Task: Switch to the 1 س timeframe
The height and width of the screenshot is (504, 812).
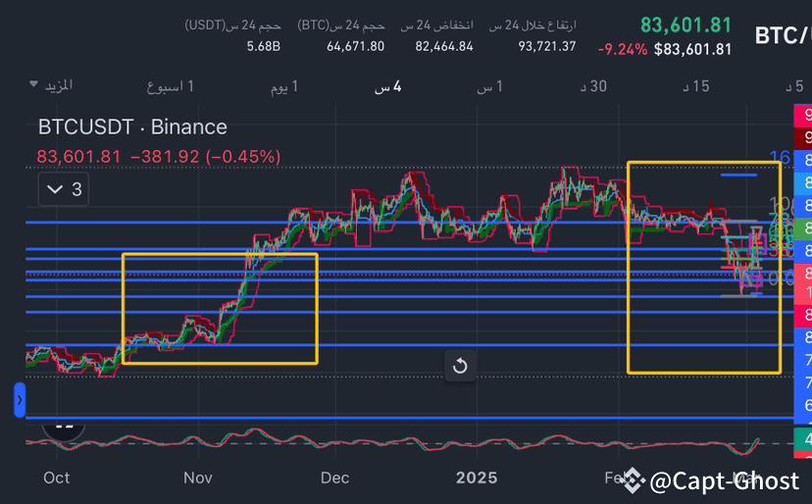Action: pyautogui.click(x=490, y=86)
